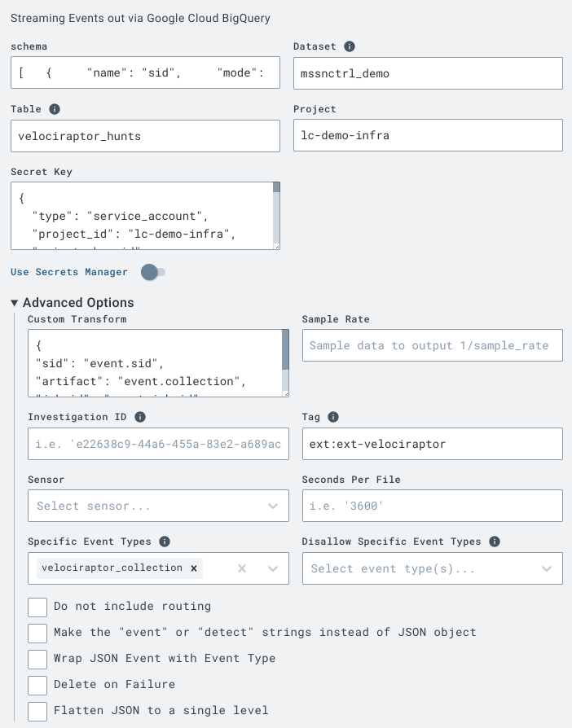Screen dimensions: 572x728
Task: Enable the Delete on Failure checkbox
Action: 37,685
